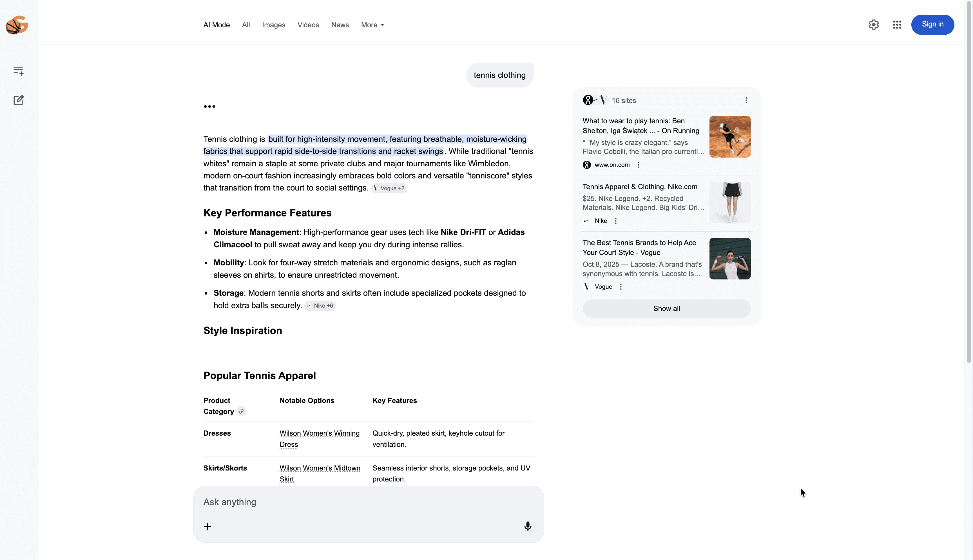Open quick settings with the gear icon

[874, 24]
